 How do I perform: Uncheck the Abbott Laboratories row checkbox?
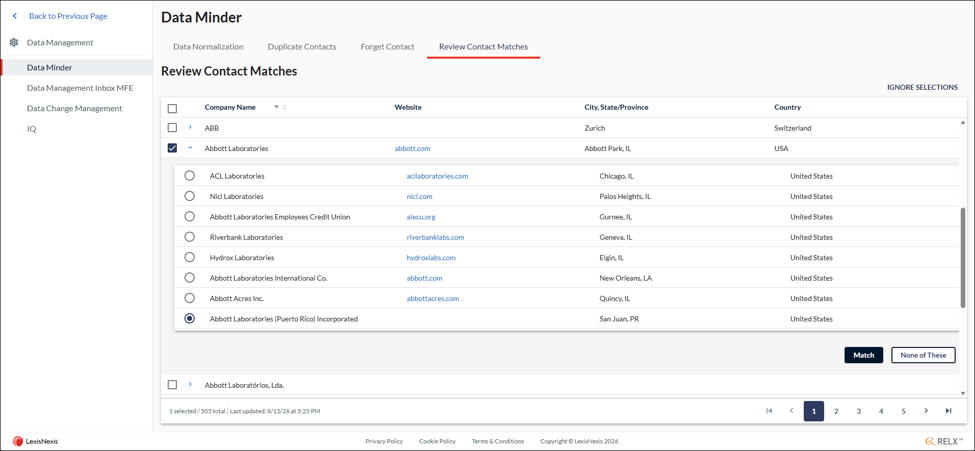point(172,148)
